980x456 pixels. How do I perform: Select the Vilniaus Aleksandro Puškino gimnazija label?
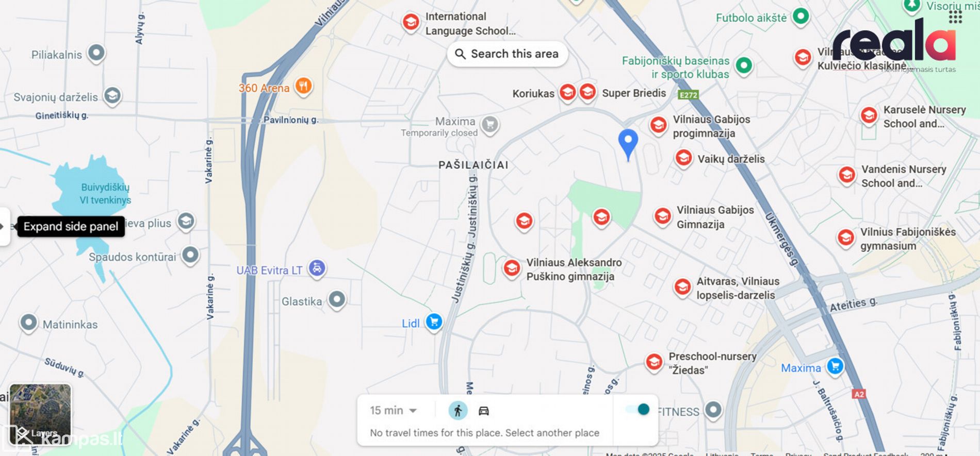[574, 269]
